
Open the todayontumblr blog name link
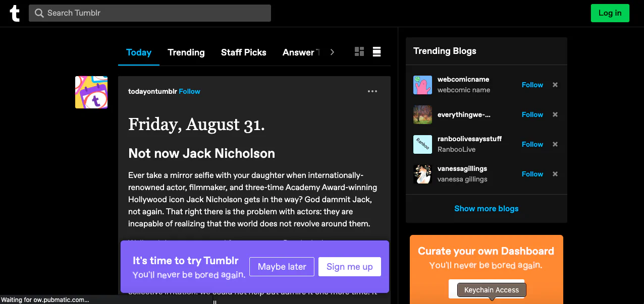(152, 91)
